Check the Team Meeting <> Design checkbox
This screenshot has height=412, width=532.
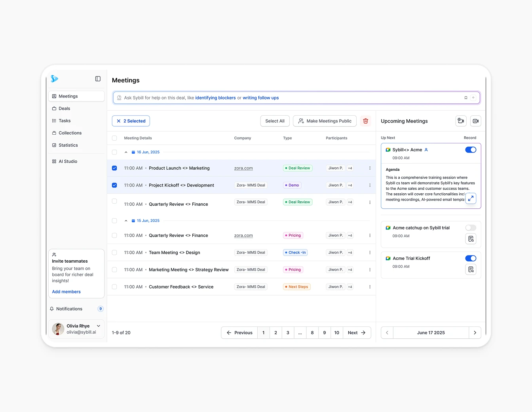(114, 252)
